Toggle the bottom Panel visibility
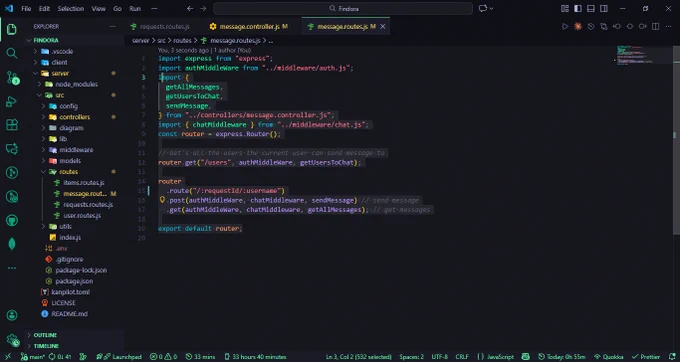Viewport: 680px width, 362px height. tap(591, 9)
